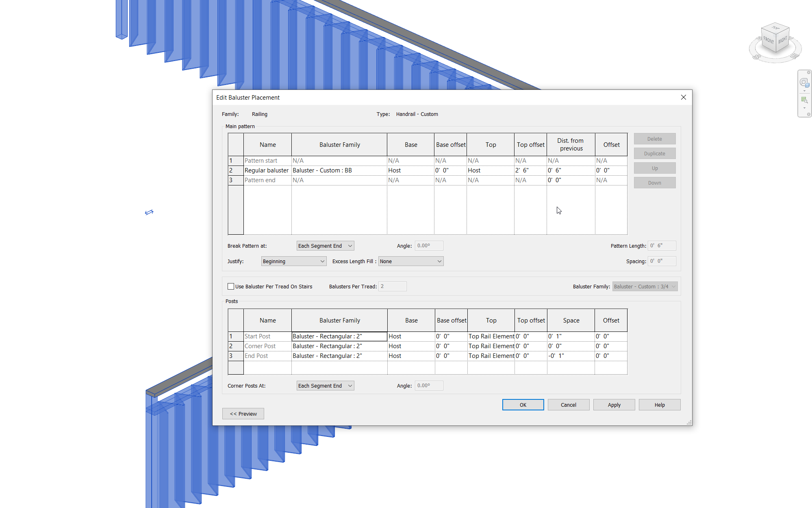Click the flip-direction arrows near the railing

click(x=149, y=212)
